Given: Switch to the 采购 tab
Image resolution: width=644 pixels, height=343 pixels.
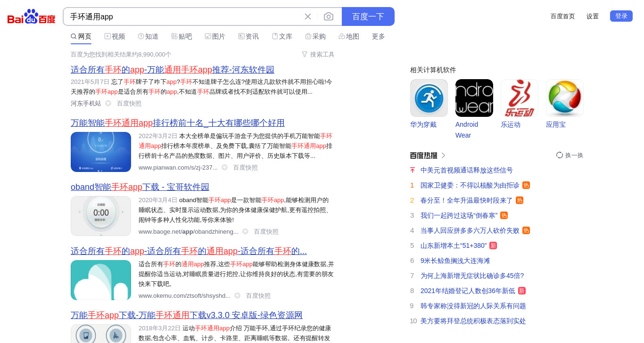Looking at the screenshot, I should (315, 36).
